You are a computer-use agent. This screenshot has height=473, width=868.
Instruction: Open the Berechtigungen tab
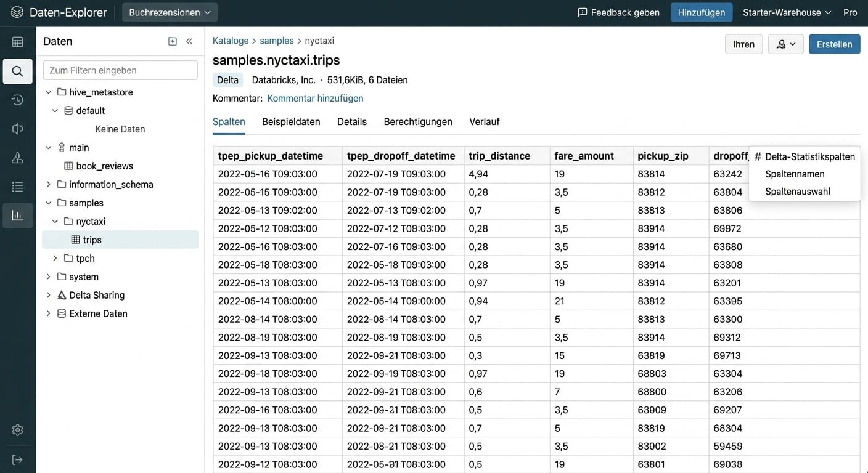click(418, 121)
